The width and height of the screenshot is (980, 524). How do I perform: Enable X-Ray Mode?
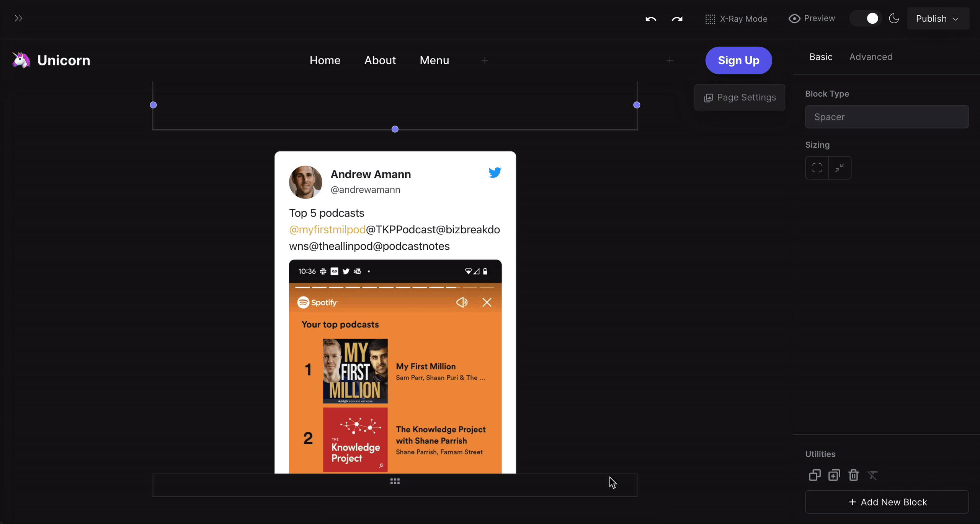pos(736,19)
